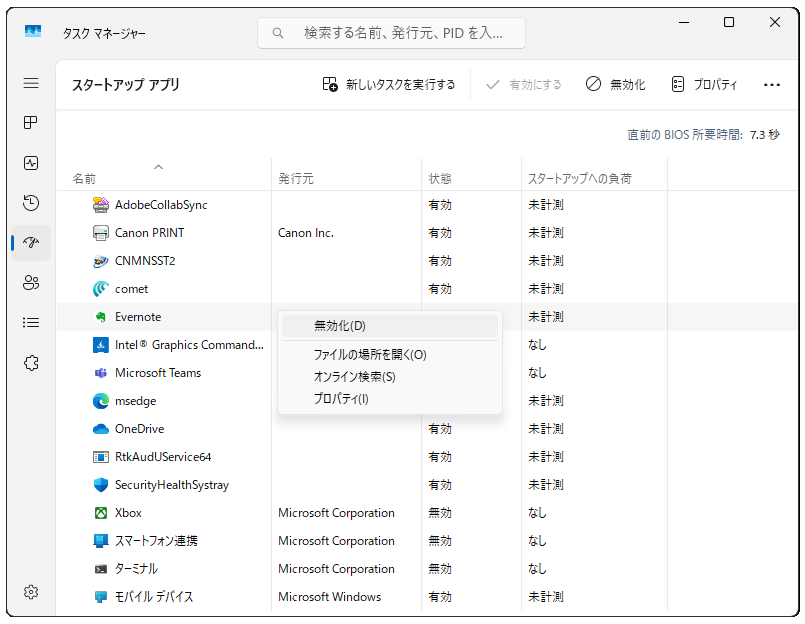Image resolution: width=805 pixels, height=624 pixels.
Task: Expand the three-dot more options menu
Action: [771, 85]
